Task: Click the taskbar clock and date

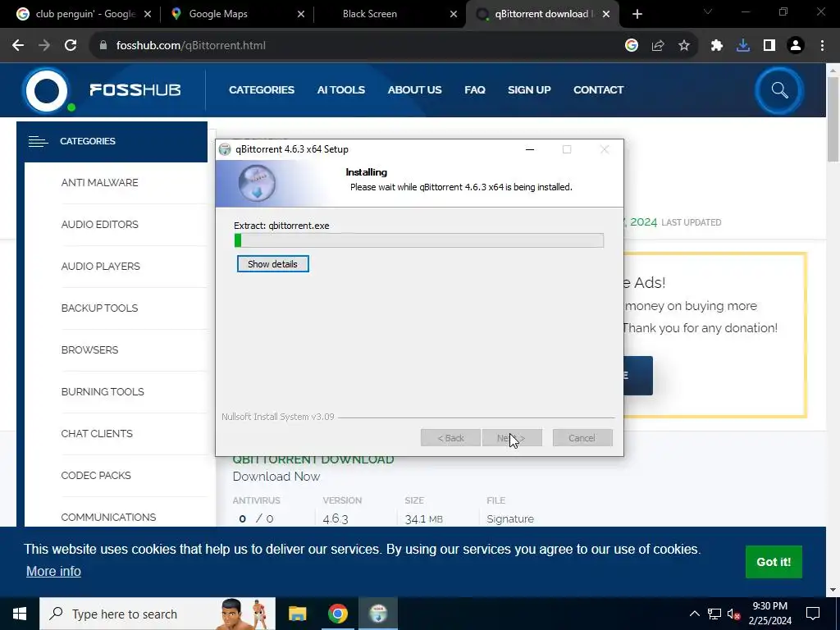Action: tap(769, 614)
